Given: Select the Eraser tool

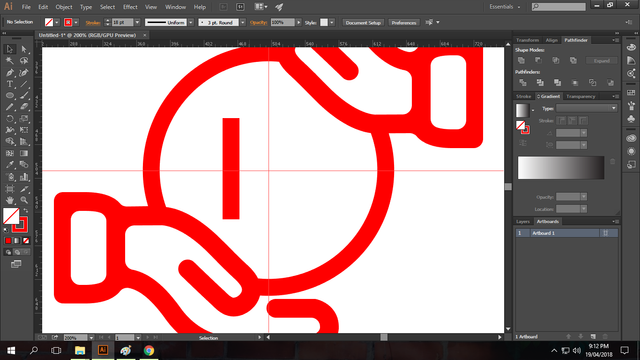Looking at the screenshot, I should click(x=24, y=107).
